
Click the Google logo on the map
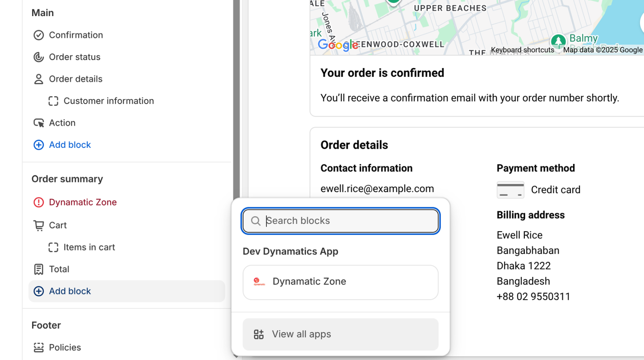pos(338,45)
